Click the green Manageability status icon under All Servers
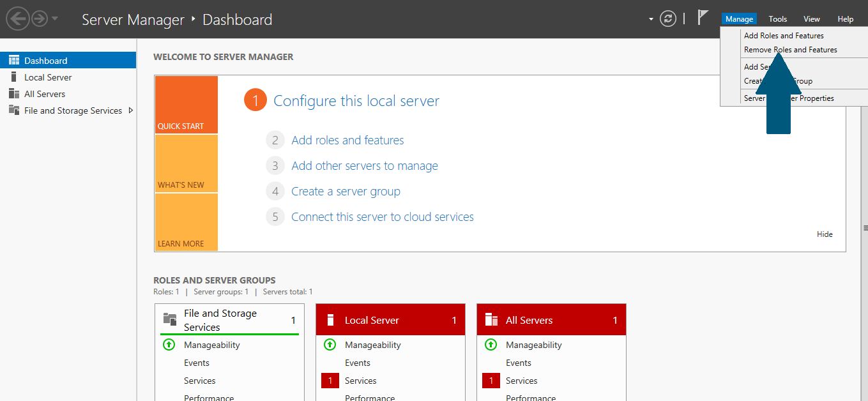 coord(491,345)
